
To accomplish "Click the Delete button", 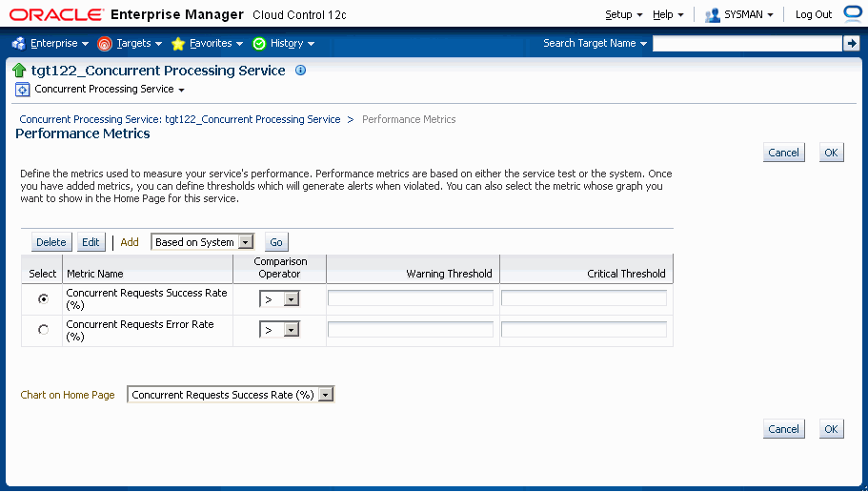I will [51, 242].
